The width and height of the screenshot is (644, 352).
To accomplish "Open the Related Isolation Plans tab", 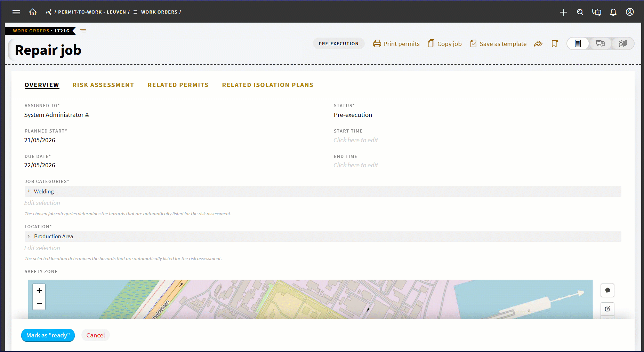I will [x=268, y=85].
